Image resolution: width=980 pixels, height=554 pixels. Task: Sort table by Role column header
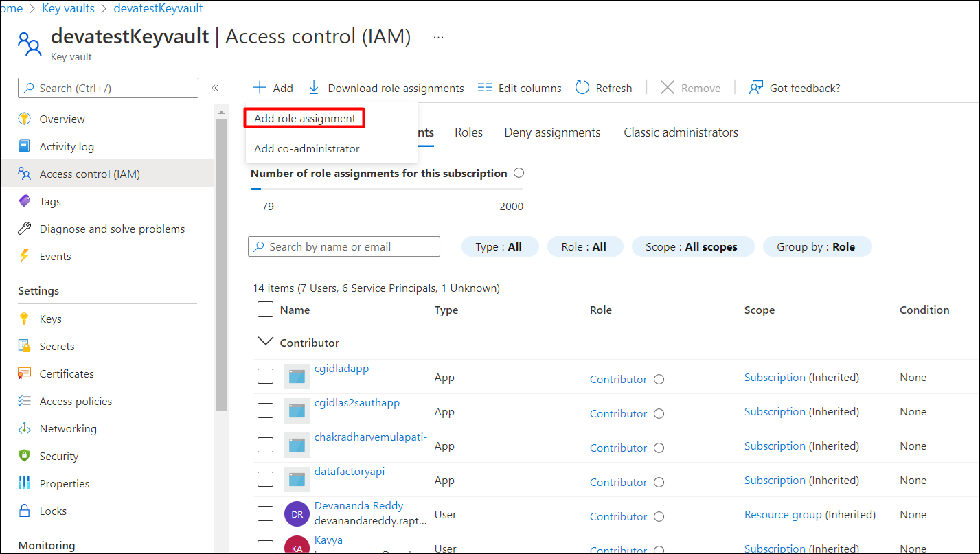[601, 310]
